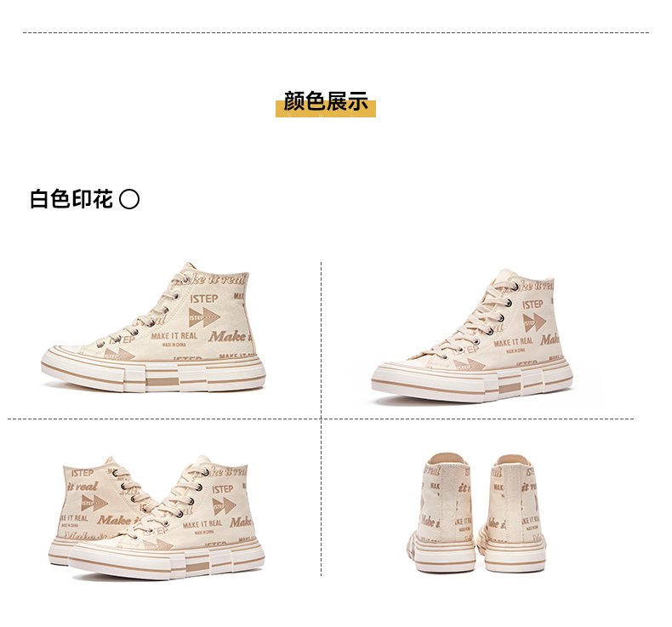Viewport: 672px width, 627px height.
Task: Click the ISTEP text on the front shoe of the pair
Action: tap(223, 489)
